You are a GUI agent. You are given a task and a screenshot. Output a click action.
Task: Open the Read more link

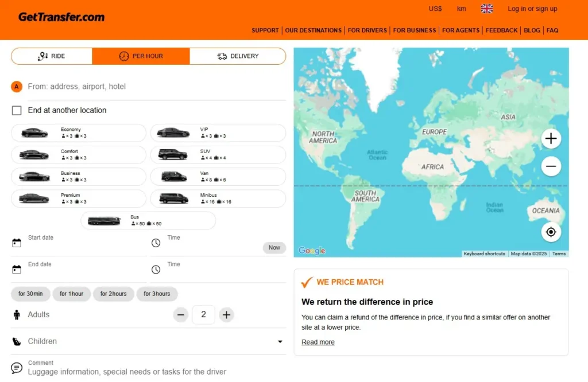pyautogui.click(x=318, y=342)
